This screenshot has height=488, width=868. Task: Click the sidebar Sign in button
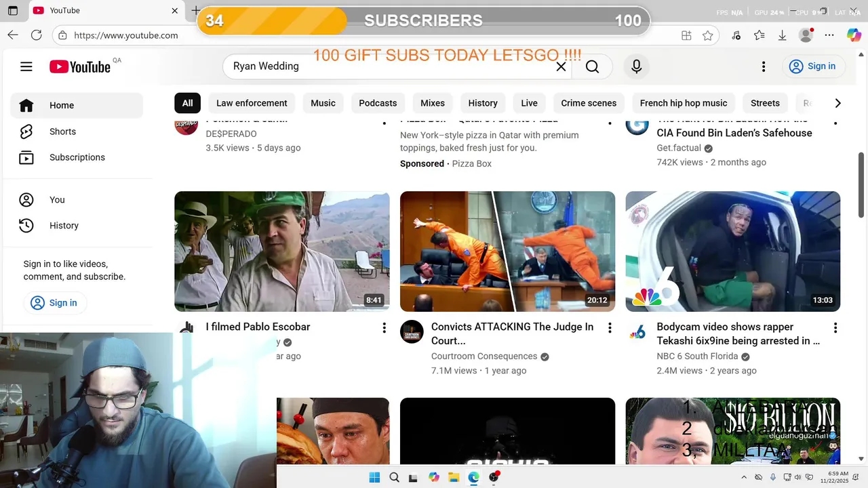55,303
